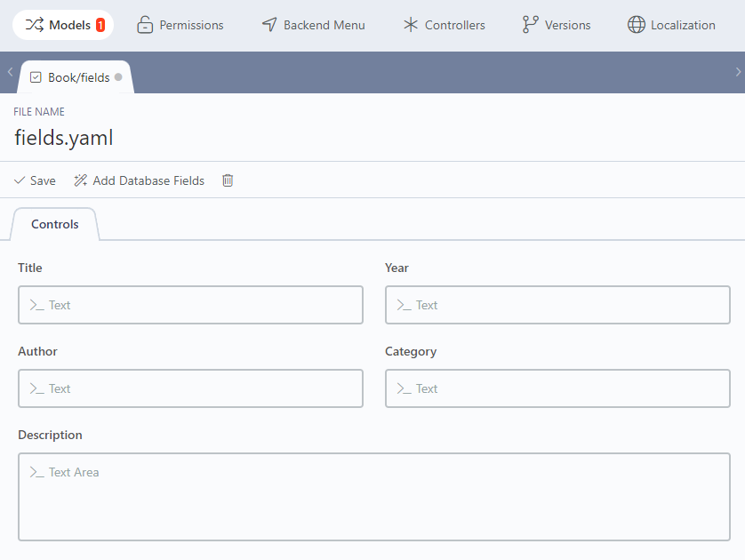
Task: Delete the form with trash icon
Action: pos(228,180)
